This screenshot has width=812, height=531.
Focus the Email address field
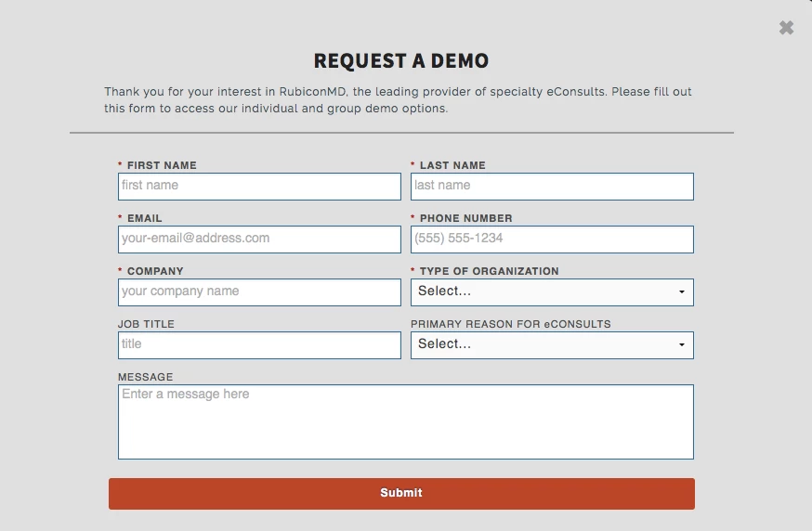[259, 240]
